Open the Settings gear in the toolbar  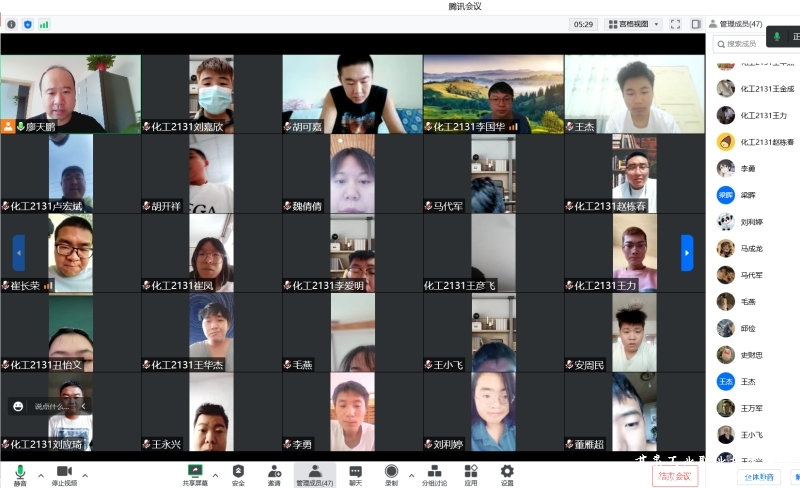[507, 472]
